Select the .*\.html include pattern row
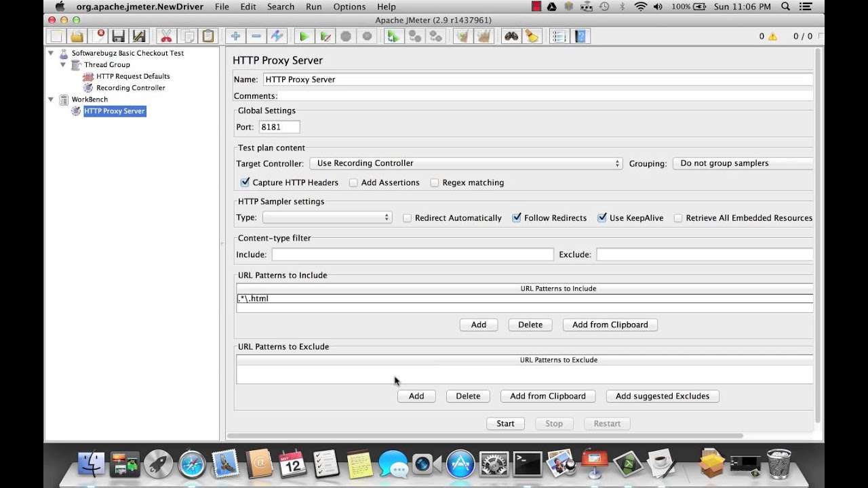868x488 pixels. [525, 298]
